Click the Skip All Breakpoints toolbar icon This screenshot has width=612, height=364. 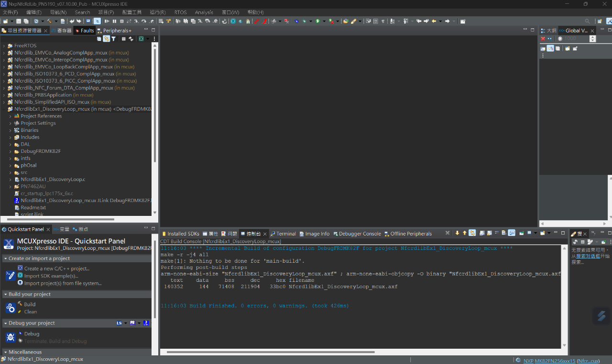(96, 21)
